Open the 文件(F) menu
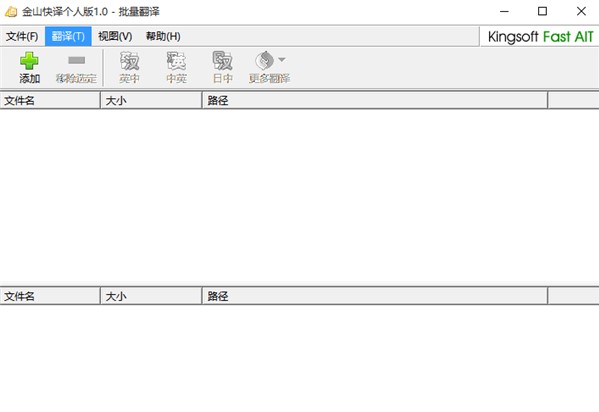599x412 pixels. point(22,36)
